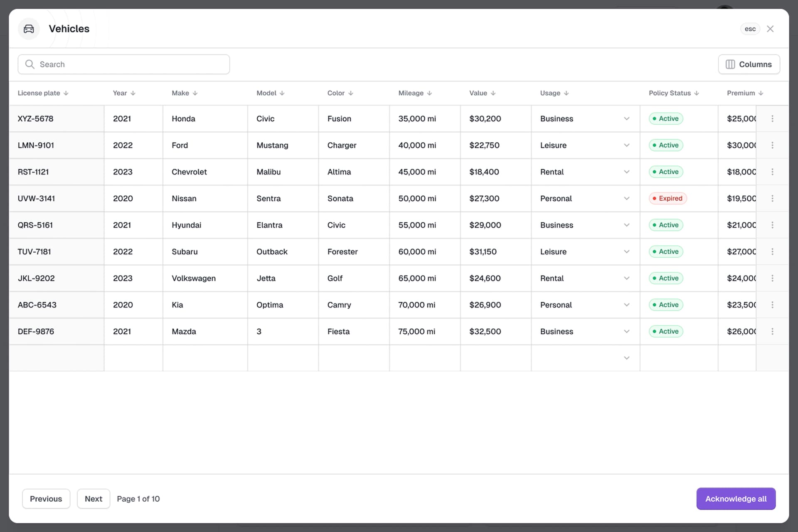
Task: Click the Acknowledge all button
Action: 736,498
